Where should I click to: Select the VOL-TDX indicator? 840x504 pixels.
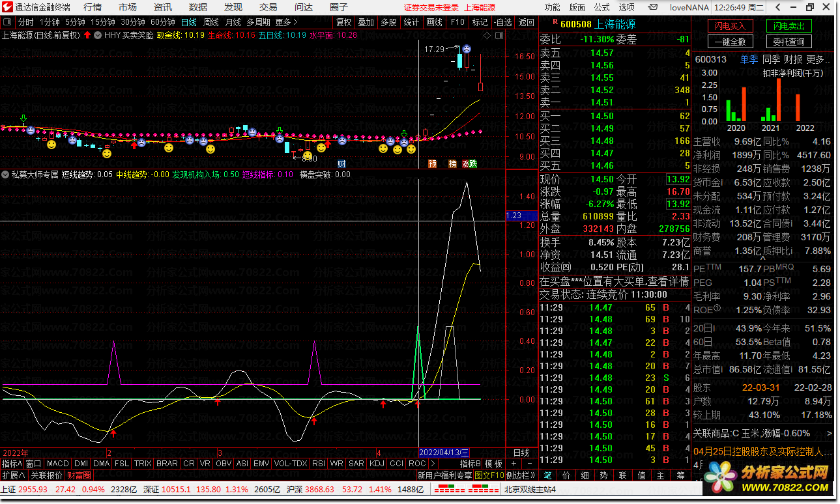290,464
